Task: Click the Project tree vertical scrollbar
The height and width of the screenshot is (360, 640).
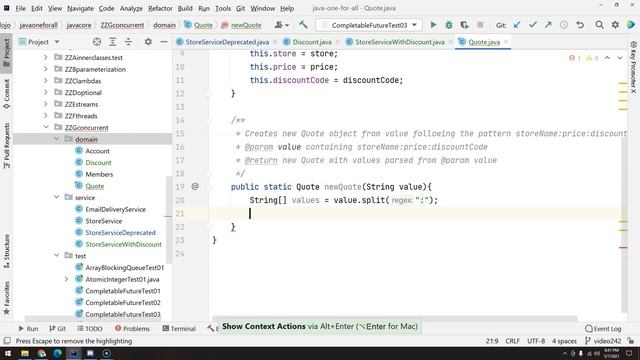Action: [x=168, y=220]
